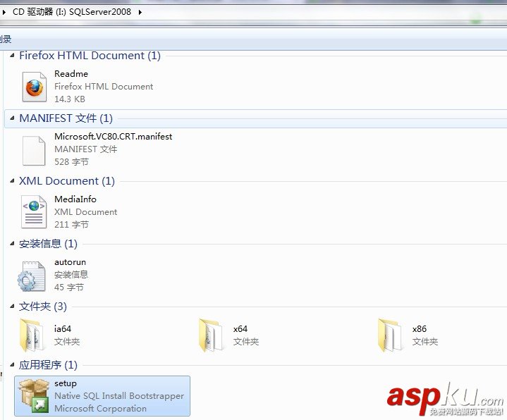
Task: Collapse the XML Document group
Action: point(12,181)
